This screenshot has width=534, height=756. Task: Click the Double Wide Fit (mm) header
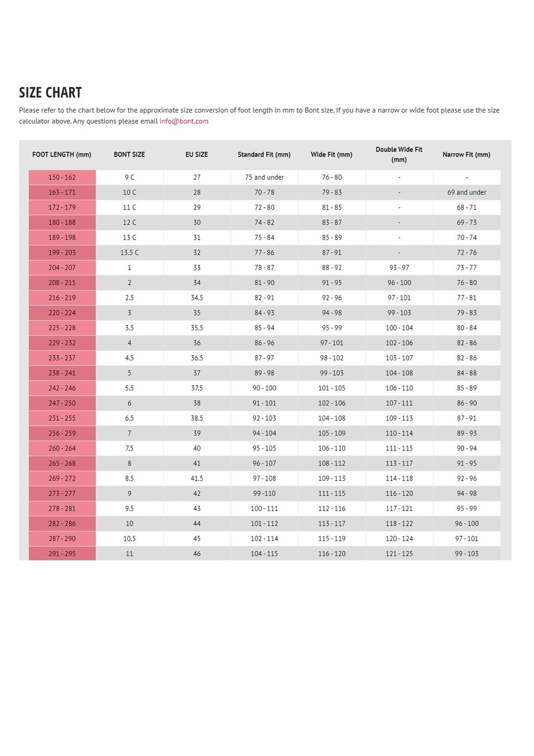[x=399, y=154]
